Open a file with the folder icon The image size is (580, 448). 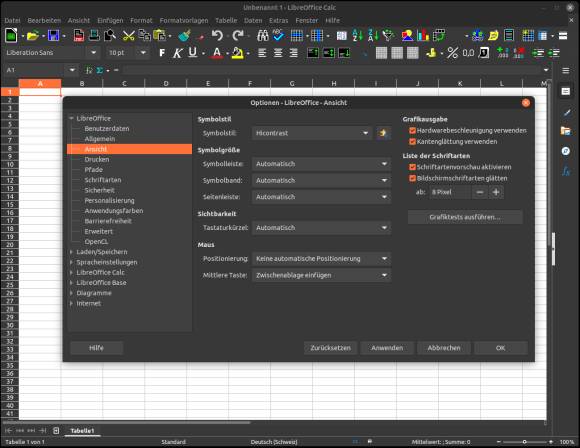pos(33,36)
